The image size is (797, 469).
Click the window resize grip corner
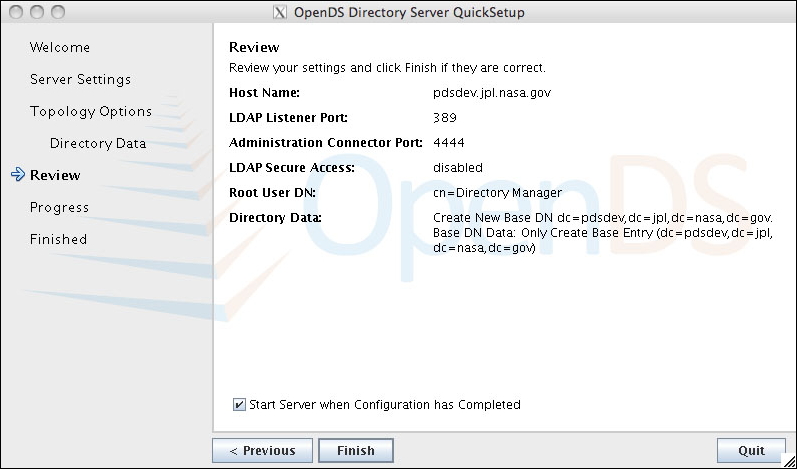click(x=788, y=461)
